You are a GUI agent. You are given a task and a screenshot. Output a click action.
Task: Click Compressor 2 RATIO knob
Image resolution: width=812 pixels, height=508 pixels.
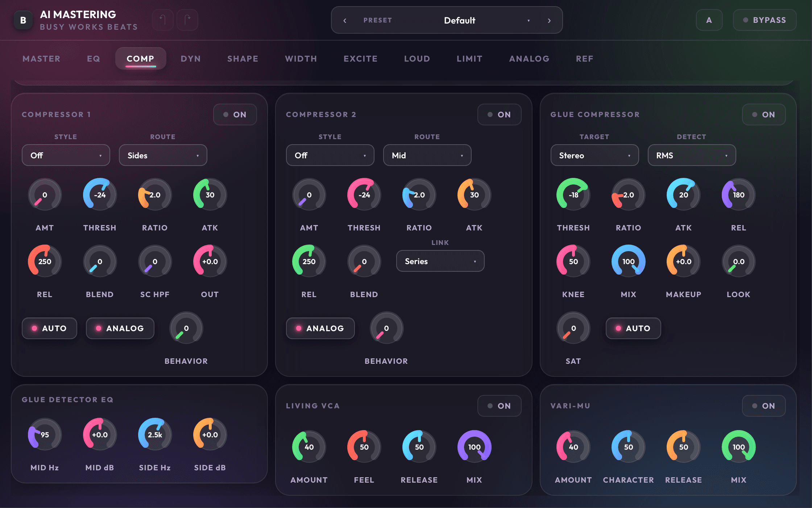419,195
